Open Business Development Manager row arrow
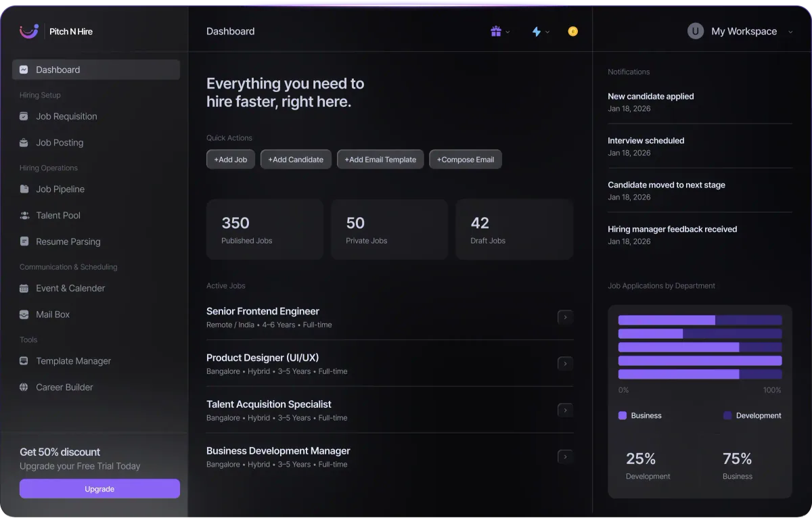The width and height of the screenshot is (812, 518). click(565, 456)
